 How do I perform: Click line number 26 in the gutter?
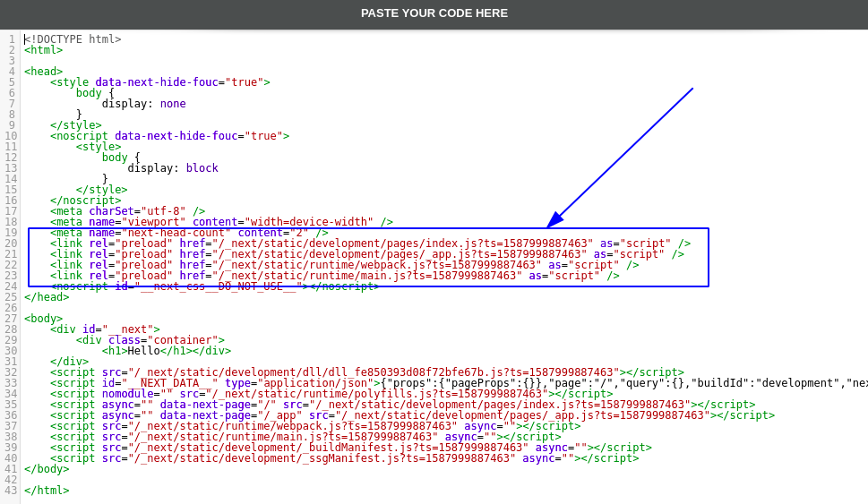tap(11, 308)
